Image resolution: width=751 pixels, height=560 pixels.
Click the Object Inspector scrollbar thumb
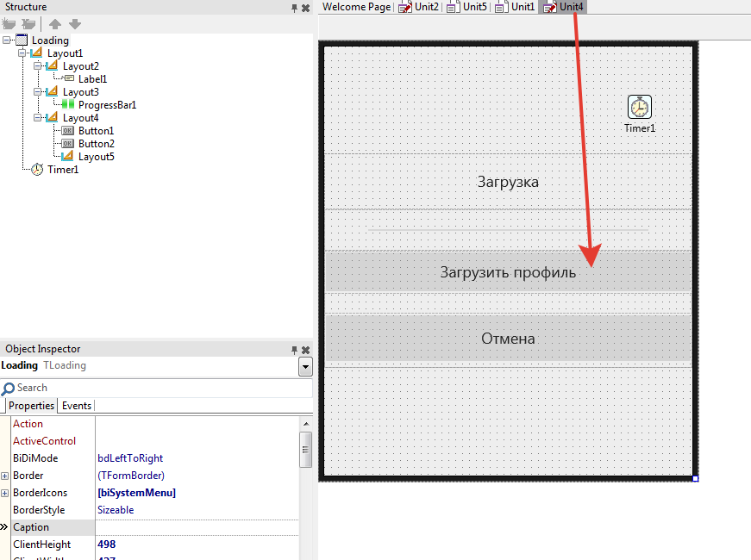coord(305,450)
